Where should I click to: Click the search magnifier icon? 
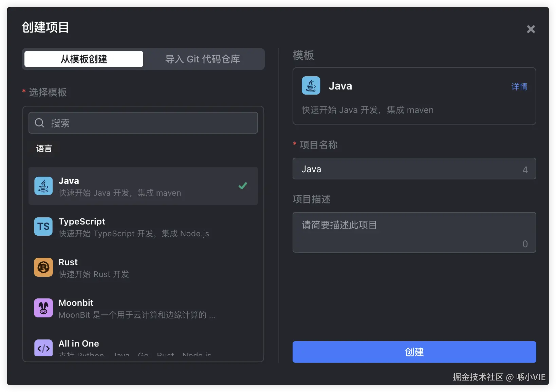click(39, 123)
